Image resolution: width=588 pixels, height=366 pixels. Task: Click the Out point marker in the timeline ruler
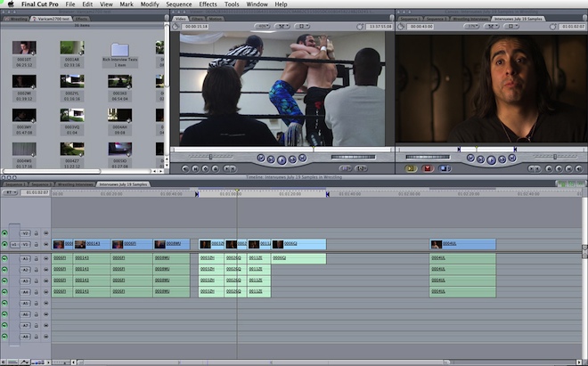(x=327, y=194)
